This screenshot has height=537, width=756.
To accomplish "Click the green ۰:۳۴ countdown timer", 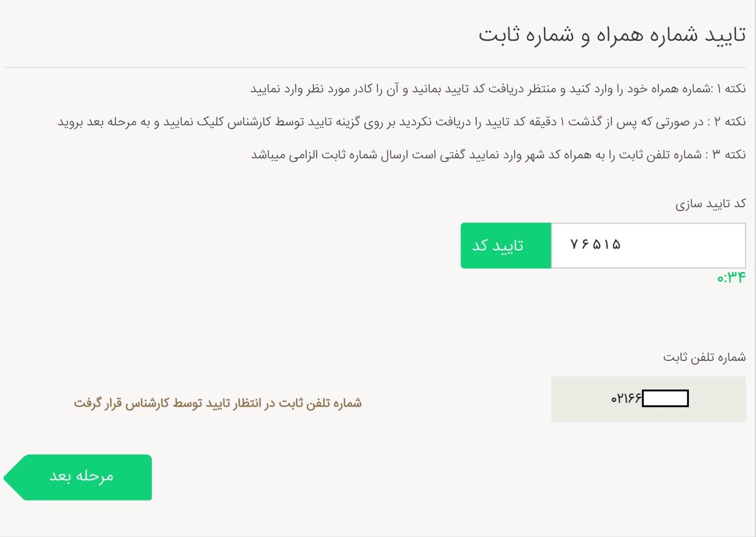I will click(731, 277).
